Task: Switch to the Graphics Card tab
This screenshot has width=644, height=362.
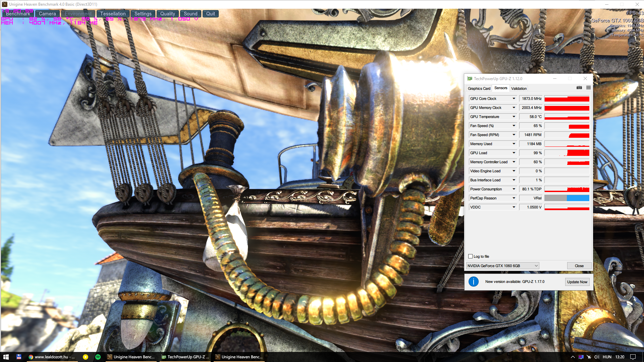Action: point(479,88)
